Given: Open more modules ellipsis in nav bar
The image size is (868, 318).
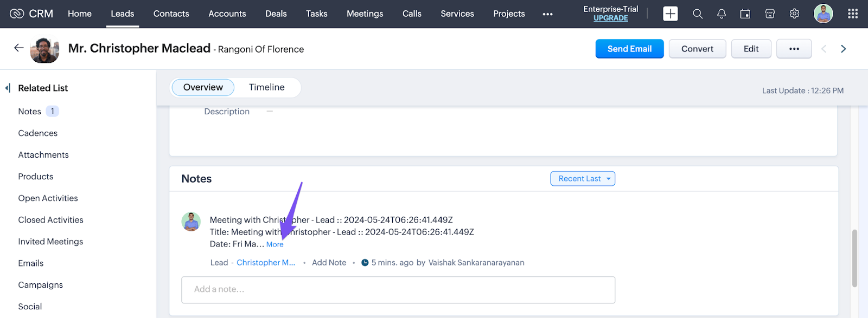Looking at the screenshot, I should (547, 14).
